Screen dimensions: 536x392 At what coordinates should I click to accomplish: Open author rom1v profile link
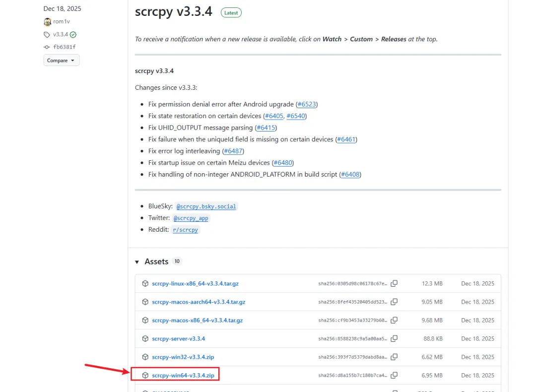click(62, 21)
